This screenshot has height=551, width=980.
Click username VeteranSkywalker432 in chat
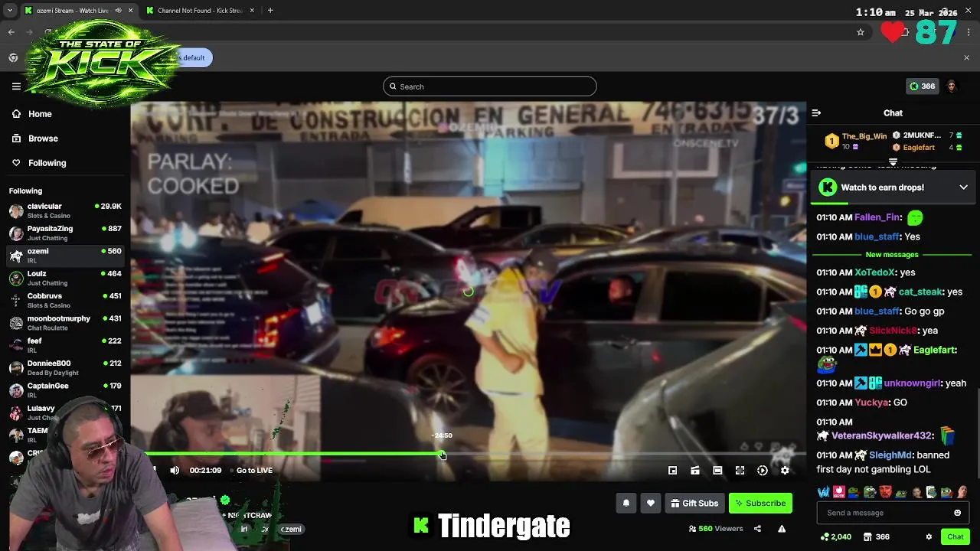tap(880, 435)
